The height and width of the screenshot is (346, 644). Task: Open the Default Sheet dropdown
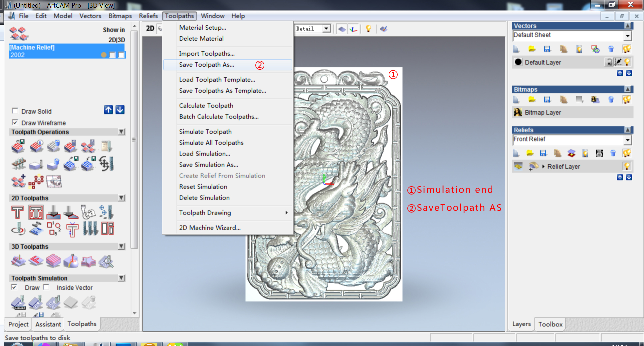(628, 36)
